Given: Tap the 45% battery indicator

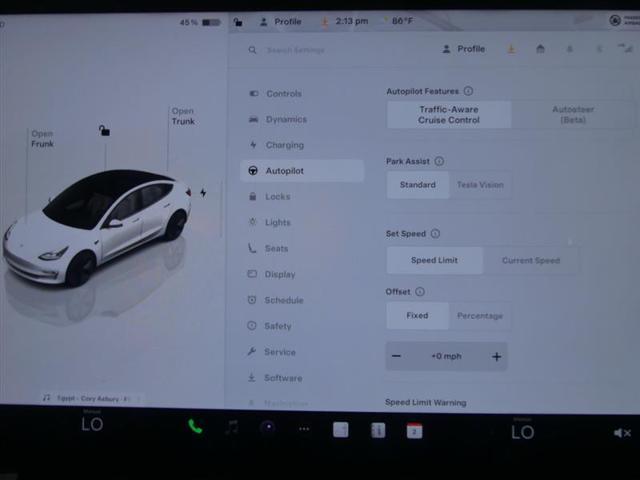Looking at the screenshot, I should (200, 22).
